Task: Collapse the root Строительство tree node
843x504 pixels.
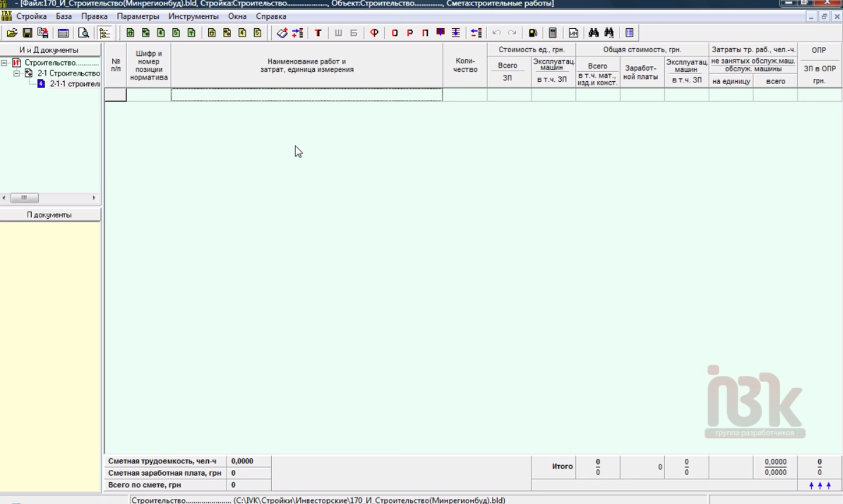Action: coord(4,63)
